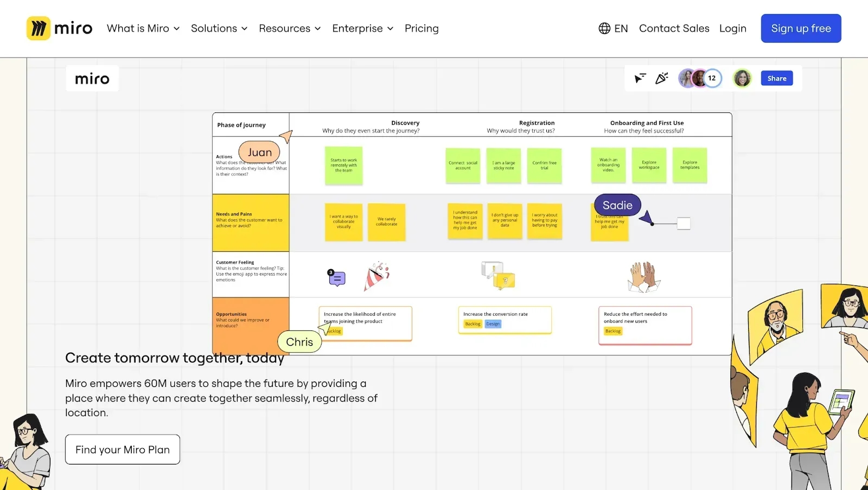868x490 pixels.
Task: Click the blue Design tag
Action: coord(493,324)
